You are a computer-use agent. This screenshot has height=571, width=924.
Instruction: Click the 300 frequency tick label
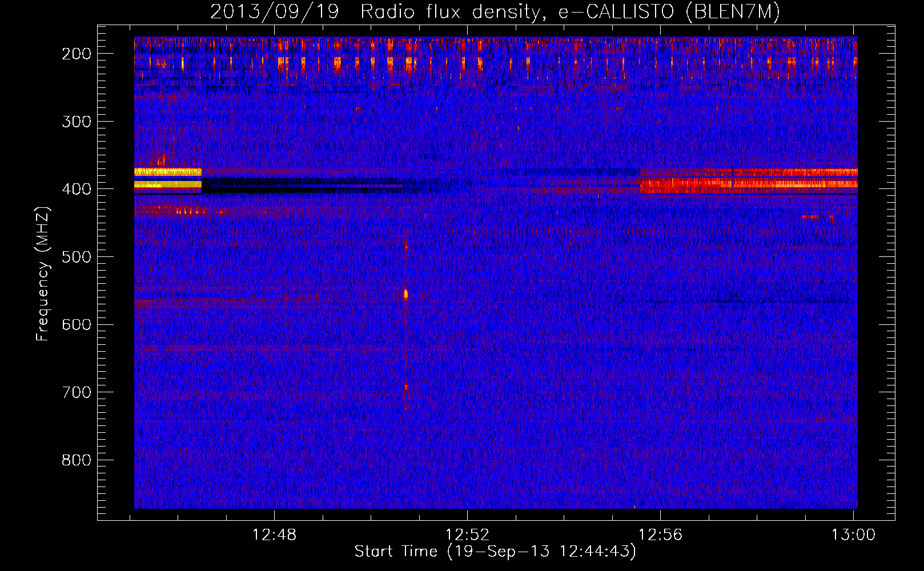(x=77, y=121)
